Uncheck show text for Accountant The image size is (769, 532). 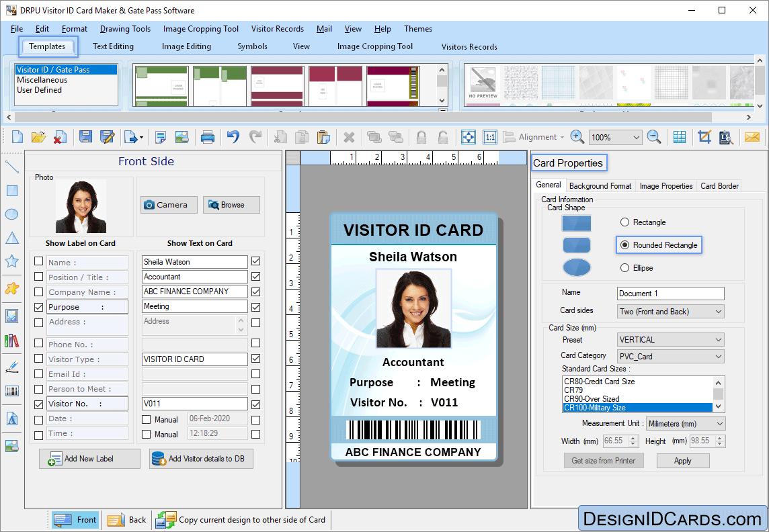pos(255,277)
